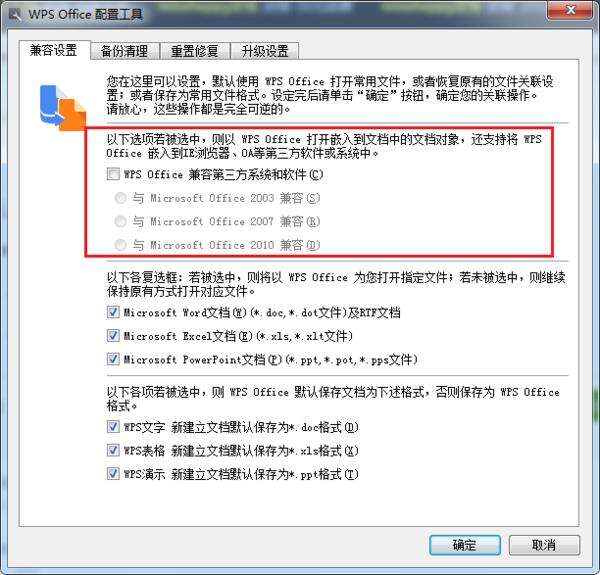
Task: Toggle WPS表格 default save as xls format
Action: (x=113, y=450)
